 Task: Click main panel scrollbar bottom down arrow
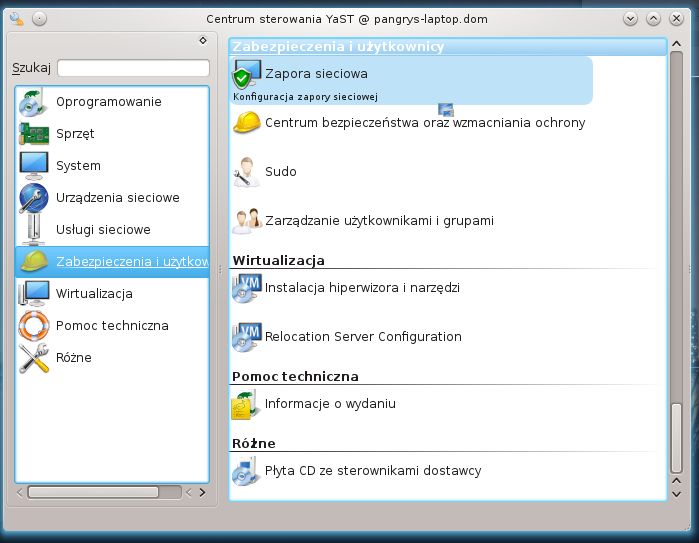click(x=676, y=494)
